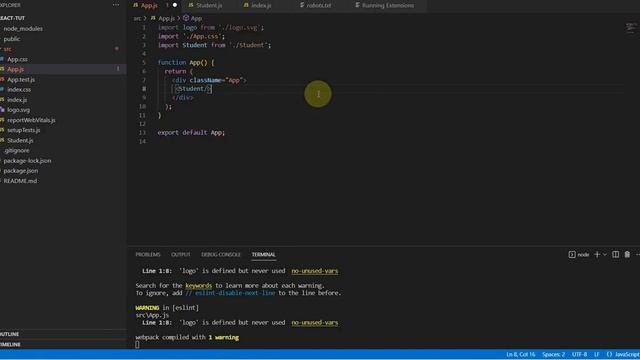
Task: Add a new terminal with plus icon
Action: click(597, 254)
